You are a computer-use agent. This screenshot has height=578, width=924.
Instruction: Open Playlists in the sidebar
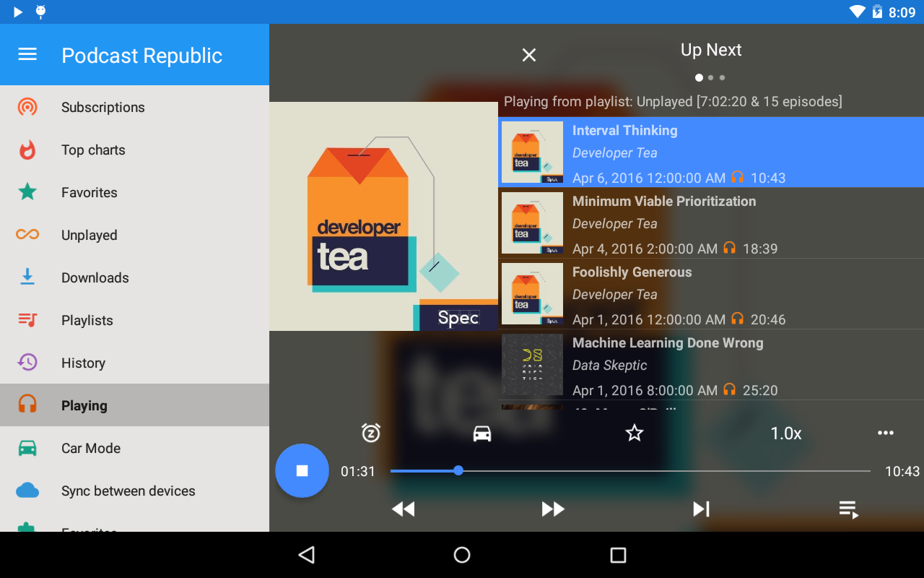134,320
